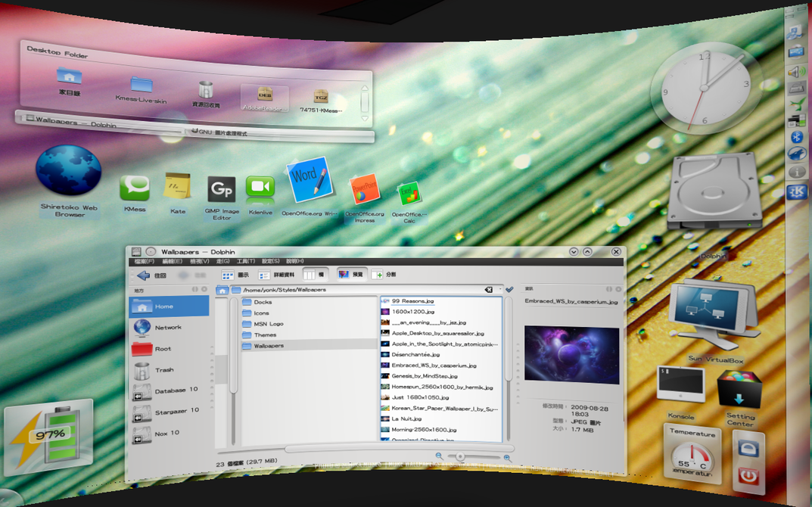This screenshot has height=507, width=812.
Task: Click the blue lock screen button widget
Action: [748, 448]
